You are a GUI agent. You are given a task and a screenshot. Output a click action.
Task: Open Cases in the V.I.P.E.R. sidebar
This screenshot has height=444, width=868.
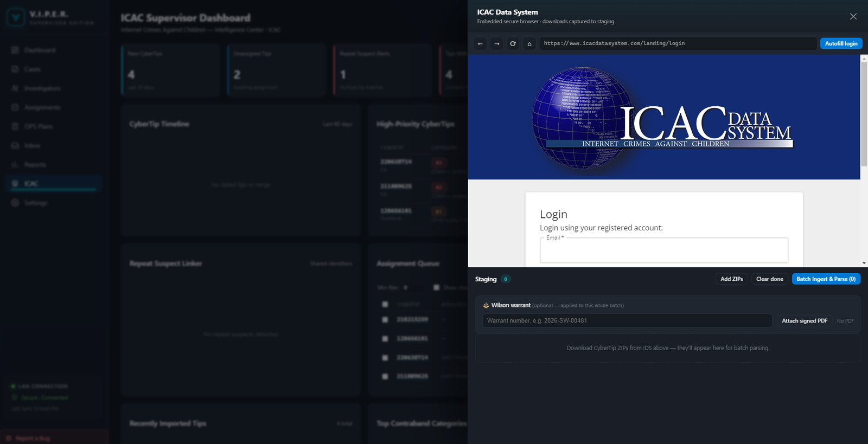(x=53, y=69)
